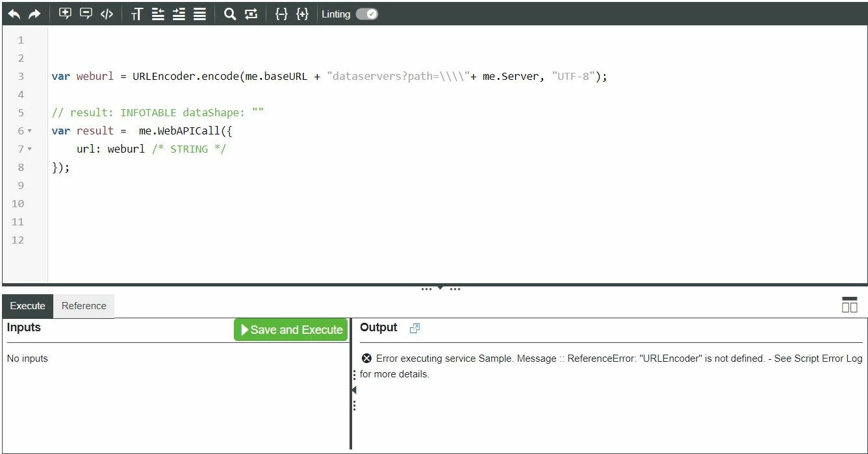
Task: Click the panel layout toggle icon
Action: (x=849, y=305)
